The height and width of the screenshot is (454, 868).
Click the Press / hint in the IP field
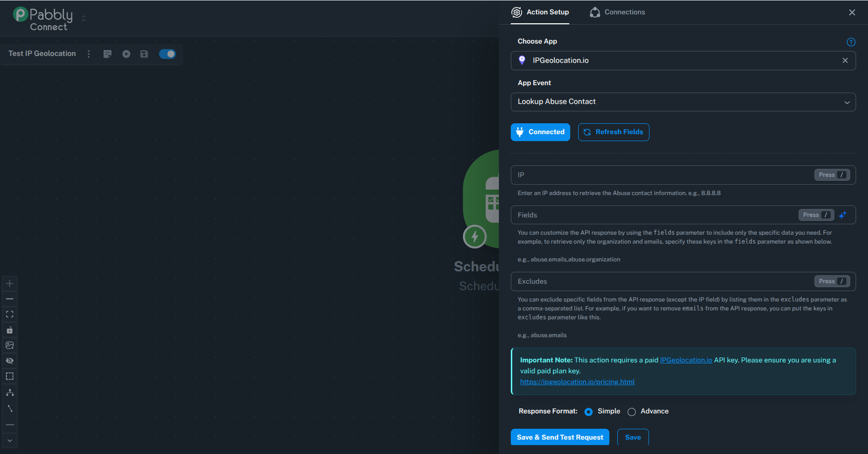(832, 175)
